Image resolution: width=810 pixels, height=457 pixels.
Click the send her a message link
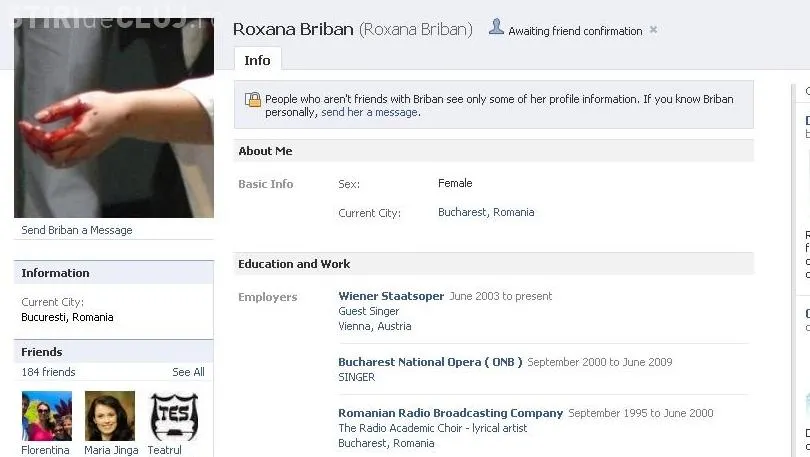coord(369,113)
